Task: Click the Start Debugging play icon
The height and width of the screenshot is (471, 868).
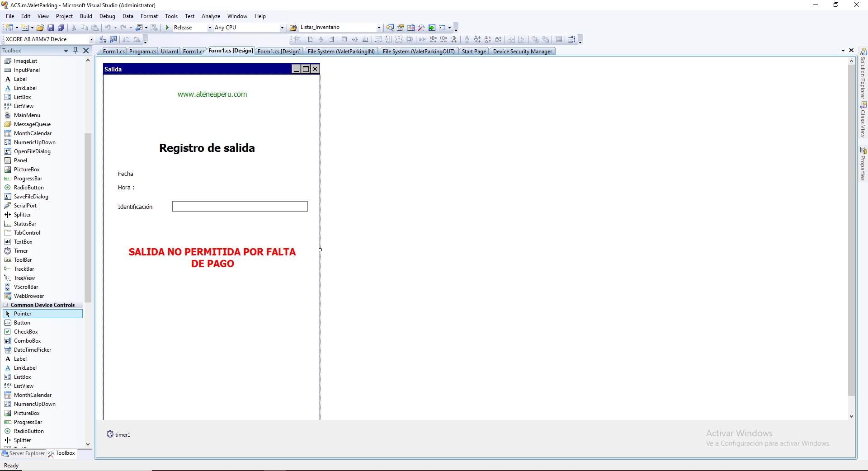Action: click(167, 28)
